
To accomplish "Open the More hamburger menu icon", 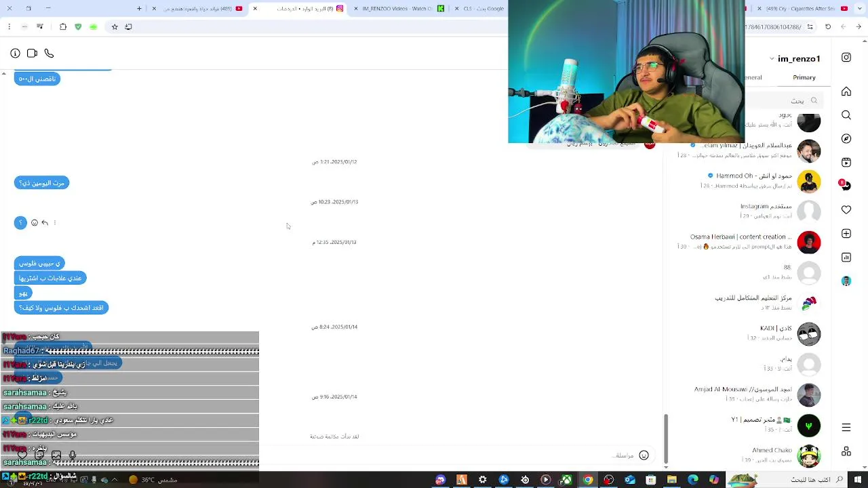I will click(x=846, y=428).
